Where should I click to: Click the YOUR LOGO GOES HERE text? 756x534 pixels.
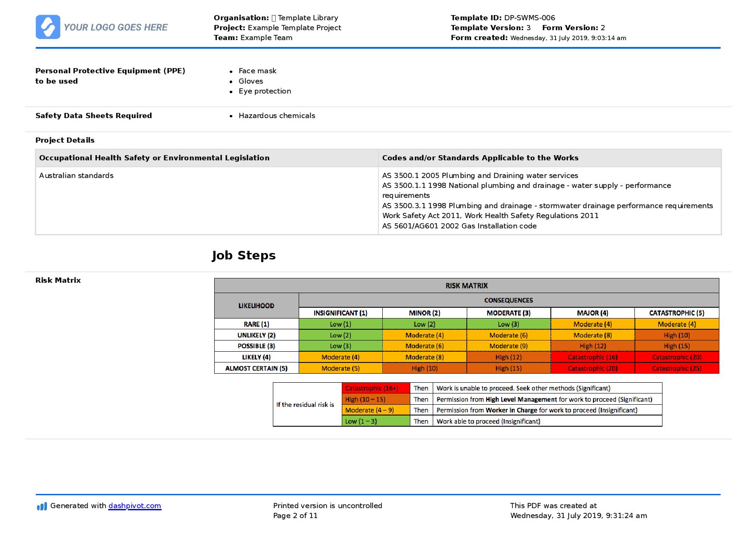[116, 28]
